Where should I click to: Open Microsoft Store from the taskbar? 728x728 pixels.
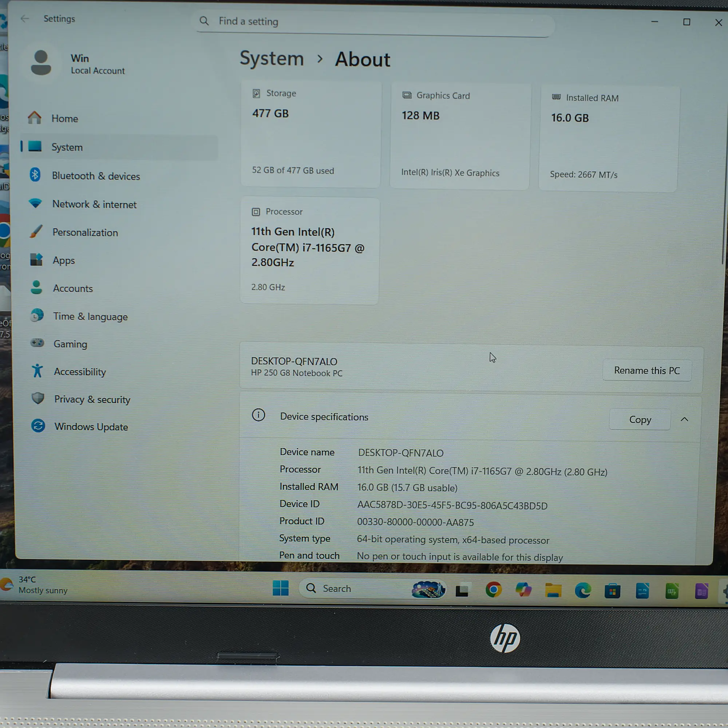613,591
